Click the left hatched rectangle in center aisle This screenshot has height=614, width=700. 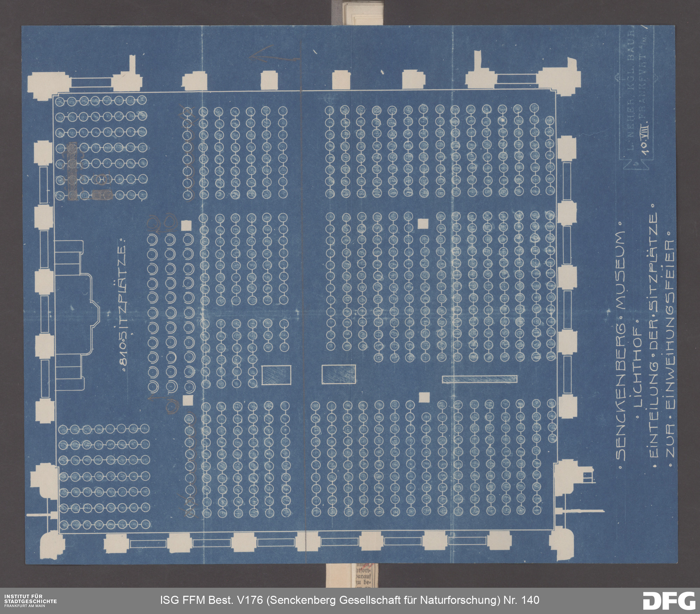[276, 375]
